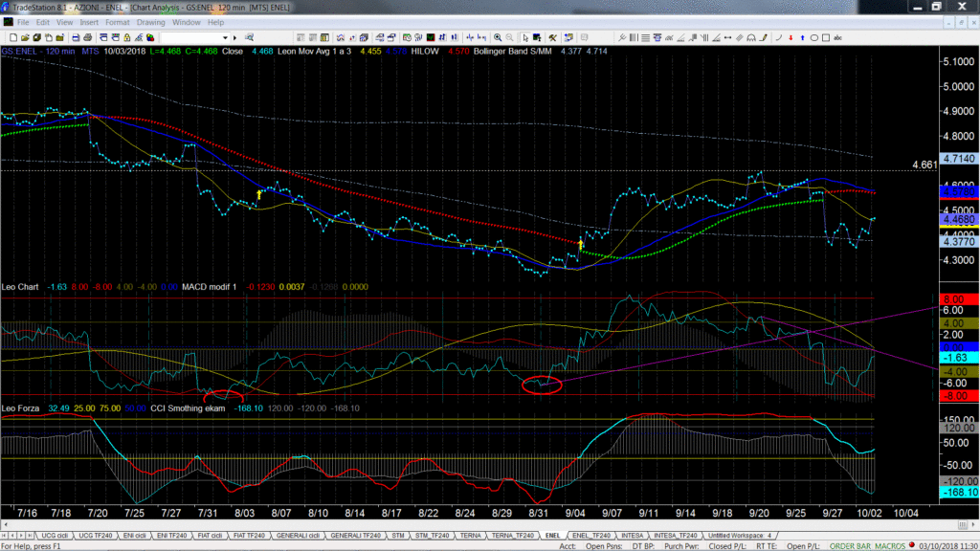This screenshot has height=551, width=980.
Task: Click the Print icon in toolbar
Action: pyautogui.click(x=88, y=37)
